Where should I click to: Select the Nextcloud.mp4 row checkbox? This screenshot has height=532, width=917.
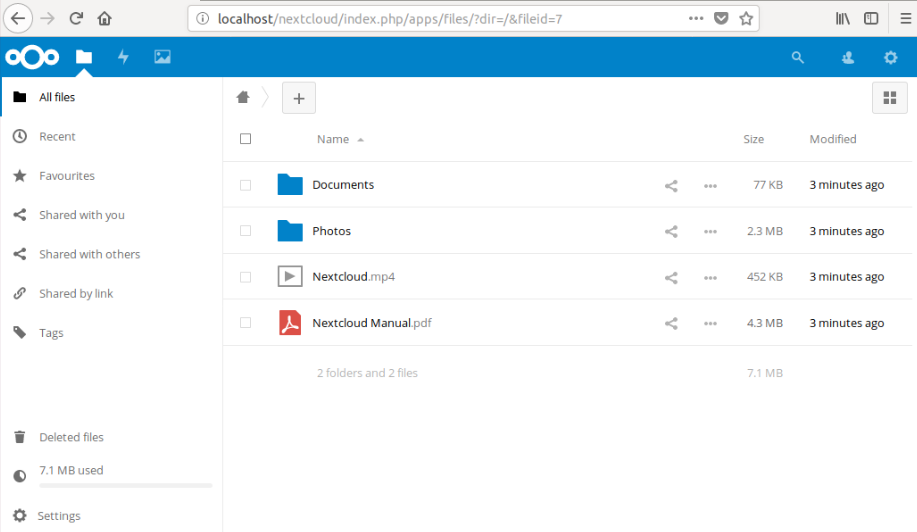click(246, 277)
